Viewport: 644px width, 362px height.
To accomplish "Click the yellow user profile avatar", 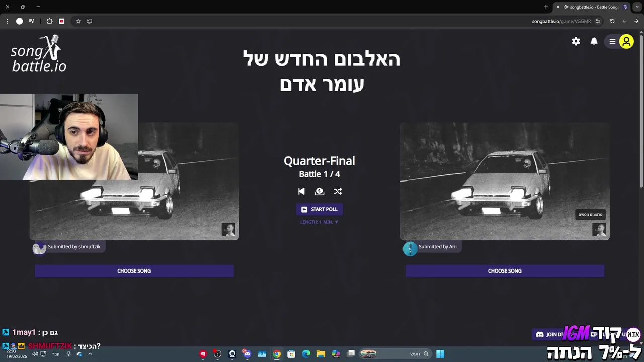I will tap(626, 42).
